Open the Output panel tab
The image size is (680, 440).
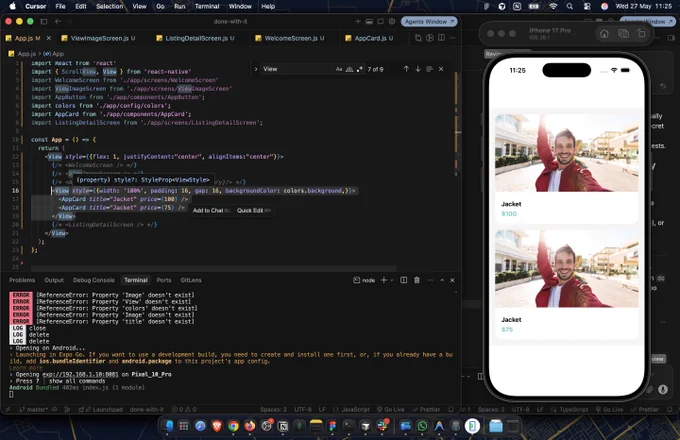54,280
